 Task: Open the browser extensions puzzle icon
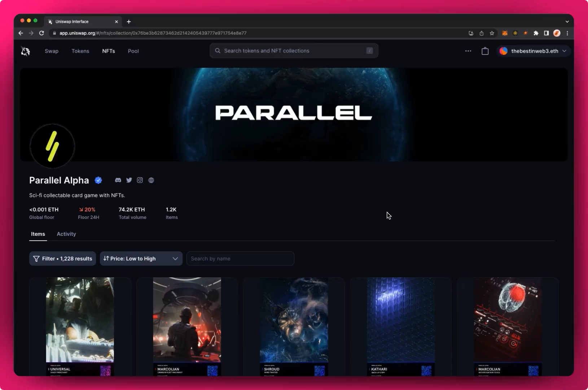pos(536,33)
